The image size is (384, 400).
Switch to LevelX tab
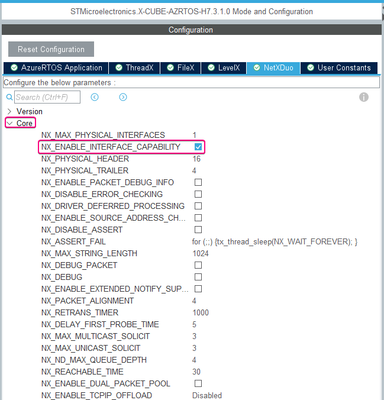tap(224, 68)
